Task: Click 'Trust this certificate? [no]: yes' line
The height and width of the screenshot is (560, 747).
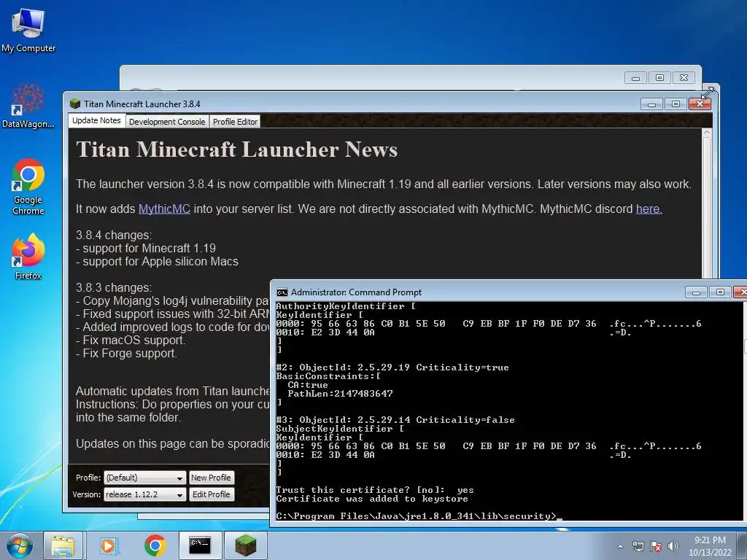Action: (375, 490)
